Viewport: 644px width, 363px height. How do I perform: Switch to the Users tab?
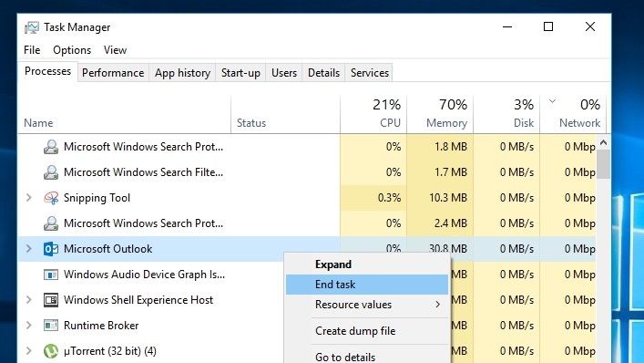pos(284,73)
